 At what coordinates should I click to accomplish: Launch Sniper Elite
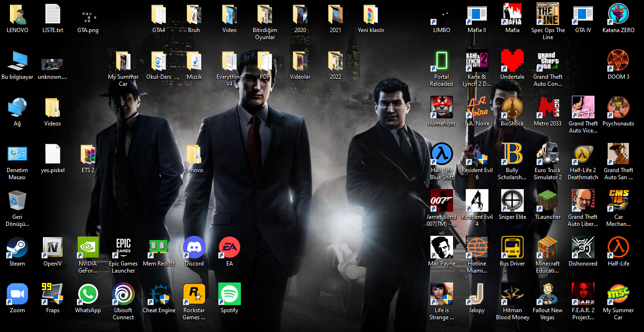(512, 201)
